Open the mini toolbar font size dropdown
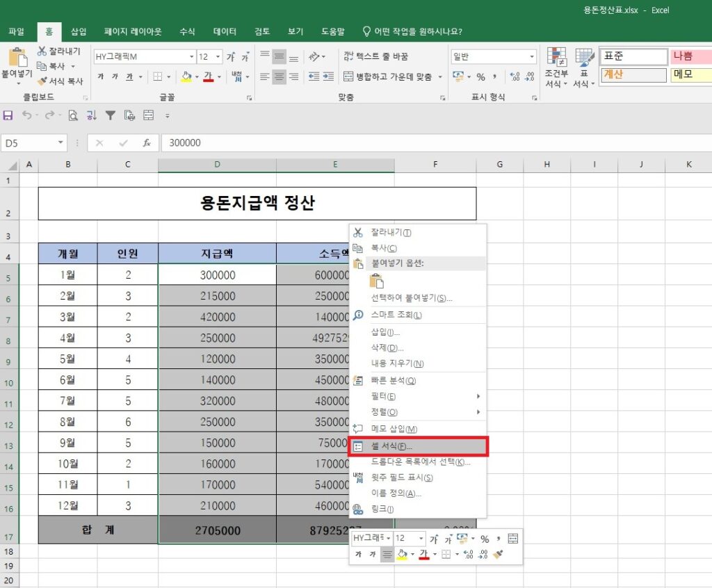Viewport: 712px width, 588px height. click(421, 539)
